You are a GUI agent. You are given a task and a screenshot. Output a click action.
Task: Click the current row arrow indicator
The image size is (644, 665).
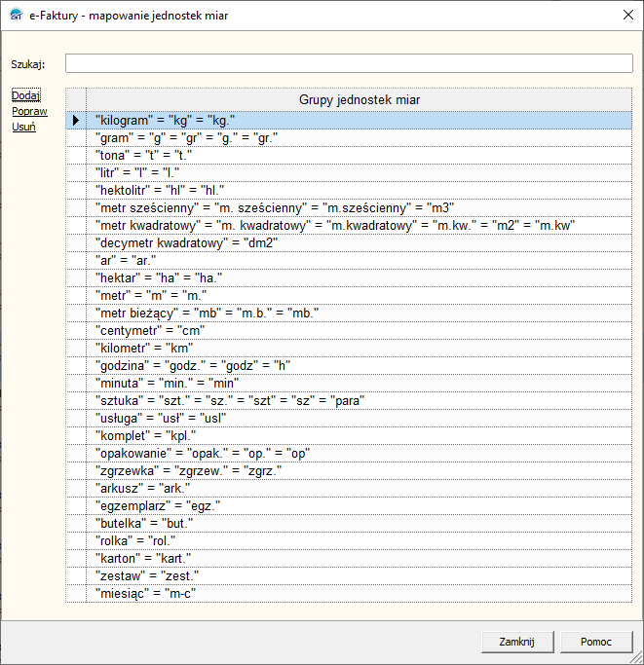(x=75, y=121)
